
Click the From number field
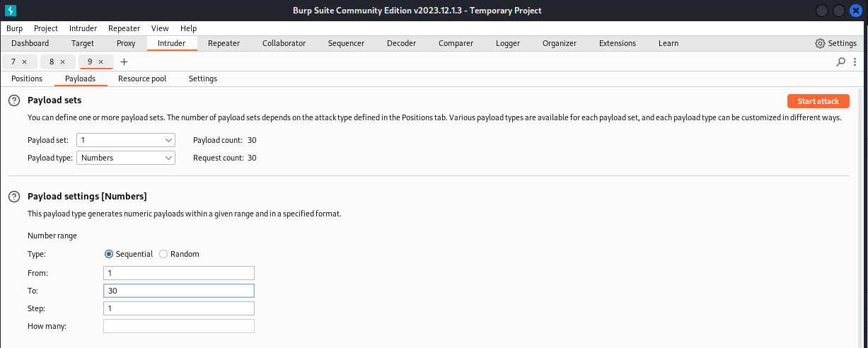(179, 273)
